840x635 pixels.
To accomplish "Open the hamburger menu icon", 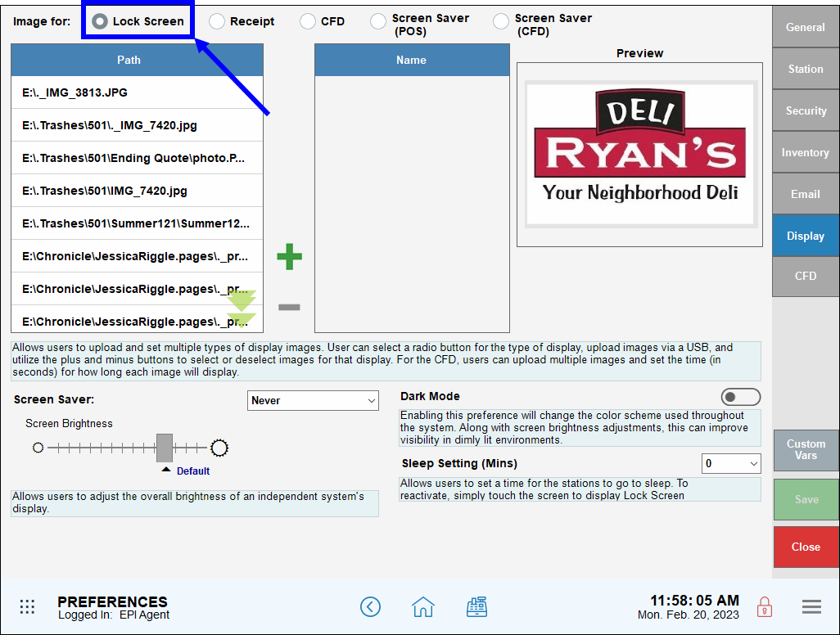I will (x=811, y=606).
